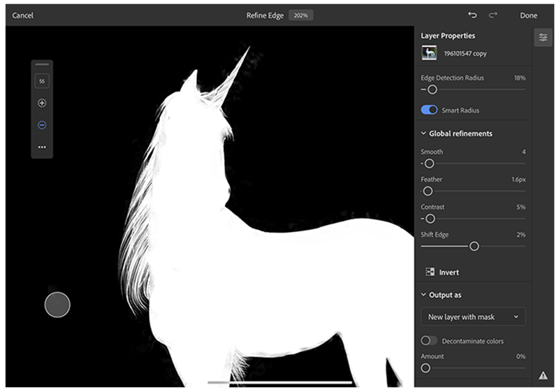This screenshot has height=392, width=559.
Task: Click the Amount slider handle
Action: (426, 368)
